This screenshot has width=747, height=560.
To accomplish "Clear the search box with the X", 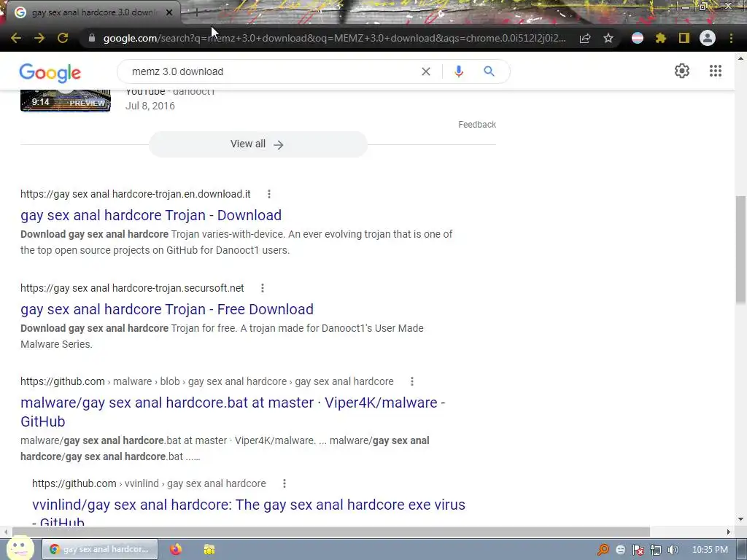I will click(x=426, y=71).
